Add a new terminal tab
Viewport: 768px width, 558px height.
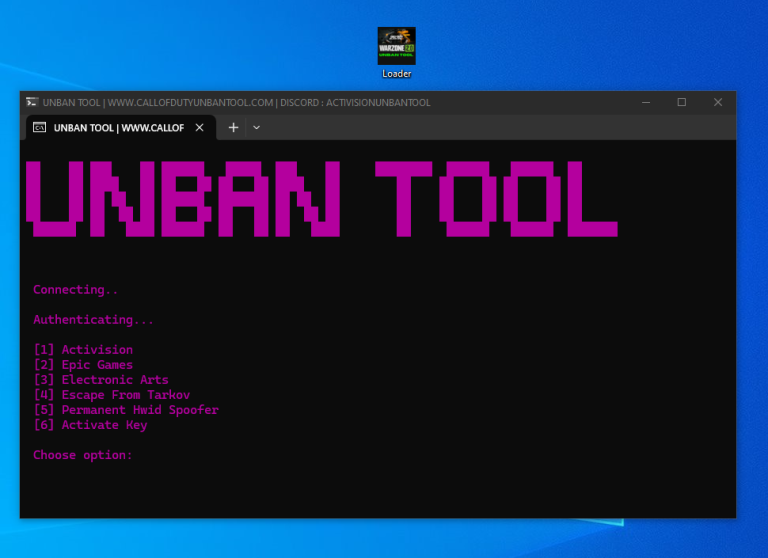pyautogui.click(x=233, y=127)
